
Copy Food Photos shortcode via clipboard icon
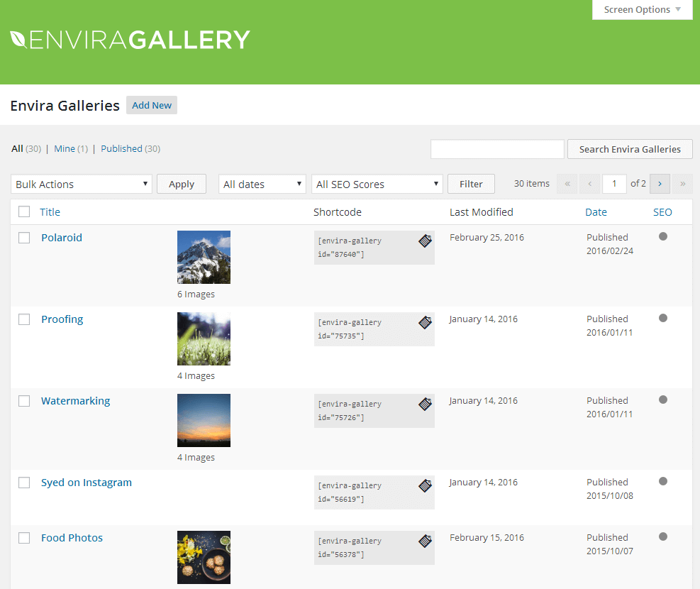tap(425, 541)
